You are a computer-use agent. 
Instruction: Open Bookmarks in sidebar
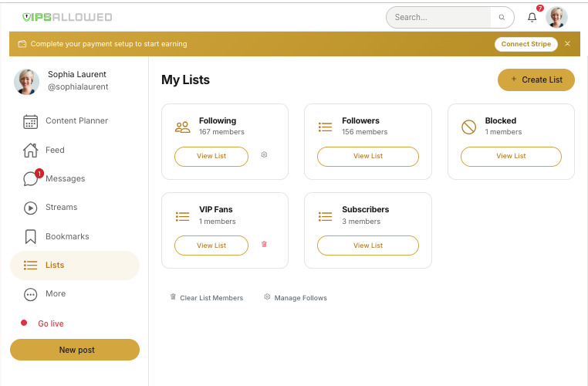coord(67,236)
